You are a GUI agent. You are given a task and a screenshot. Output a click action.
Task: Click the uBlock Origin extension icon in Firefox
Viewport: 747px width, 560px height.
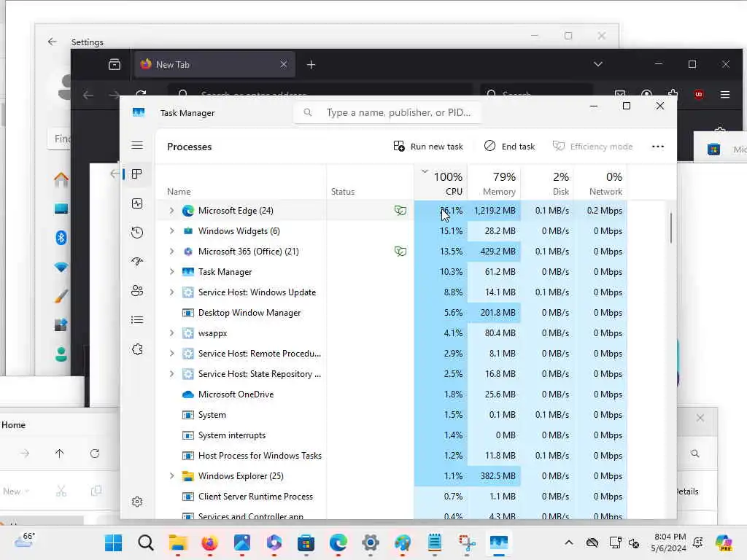pos(698,94)
